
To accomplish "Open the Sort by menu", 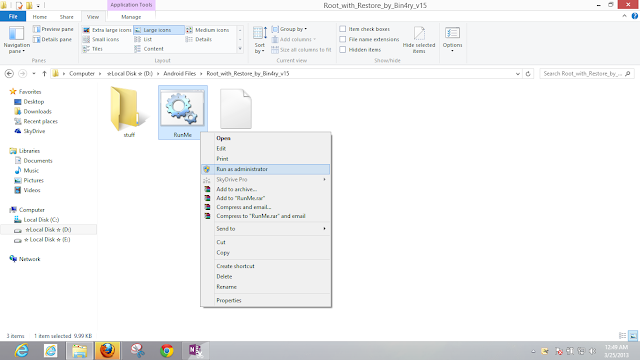I will (x=260, y=40).
